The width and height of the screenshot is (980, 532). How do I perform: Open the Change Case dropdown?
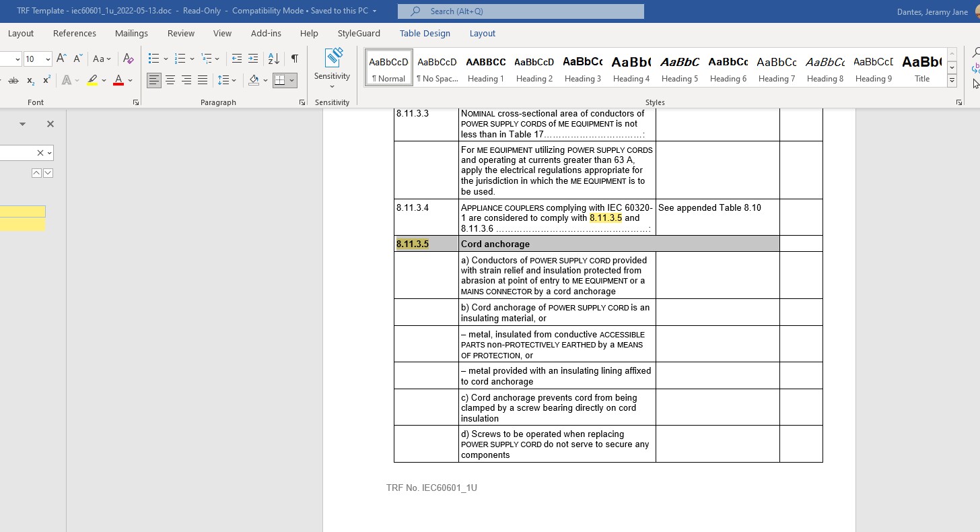point(102,59)
